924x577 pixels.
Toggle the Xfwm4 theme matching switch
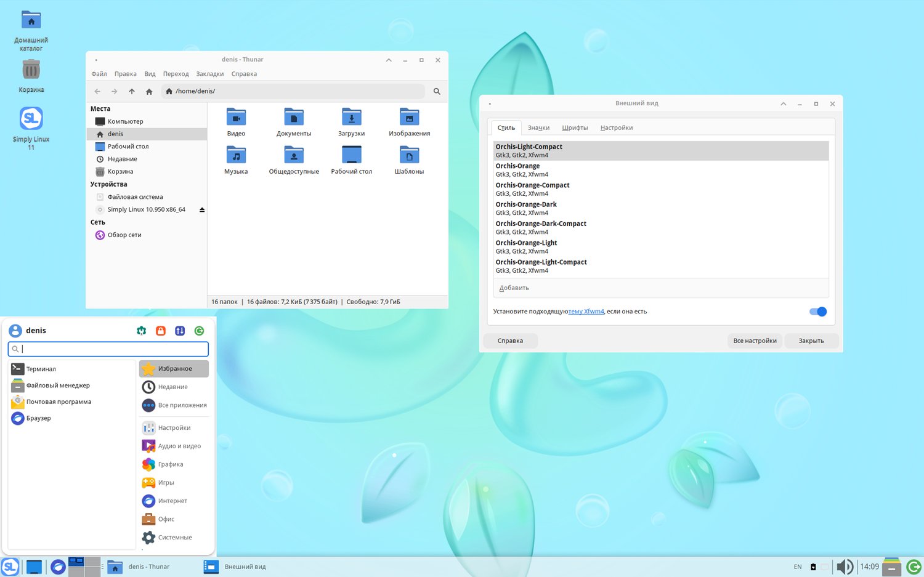click(818, 312)
